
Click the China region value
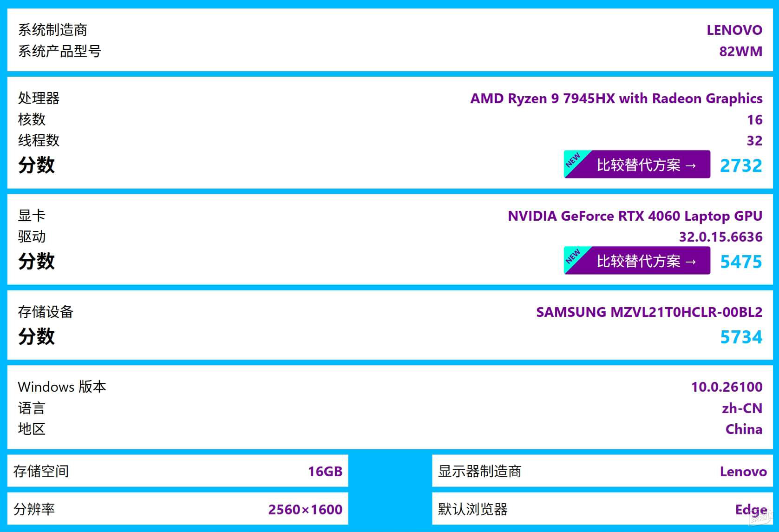744,429
